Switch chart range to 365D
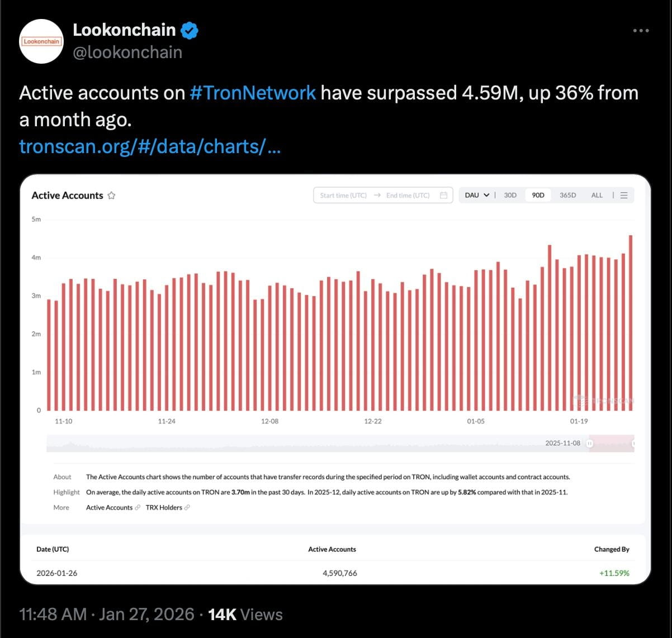The image size is (672, 638). [x=567, y=196]
